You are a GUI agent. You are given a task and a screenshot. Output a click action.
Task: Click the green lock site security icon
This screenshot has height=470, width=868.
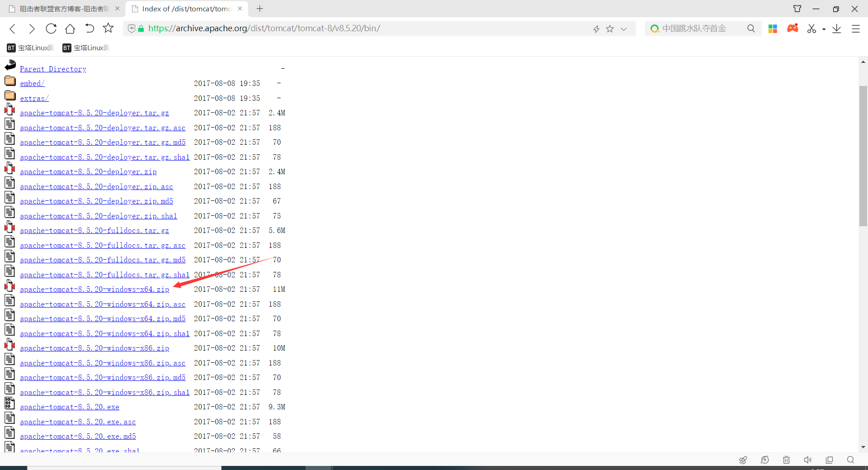click(x=141, y=28)
